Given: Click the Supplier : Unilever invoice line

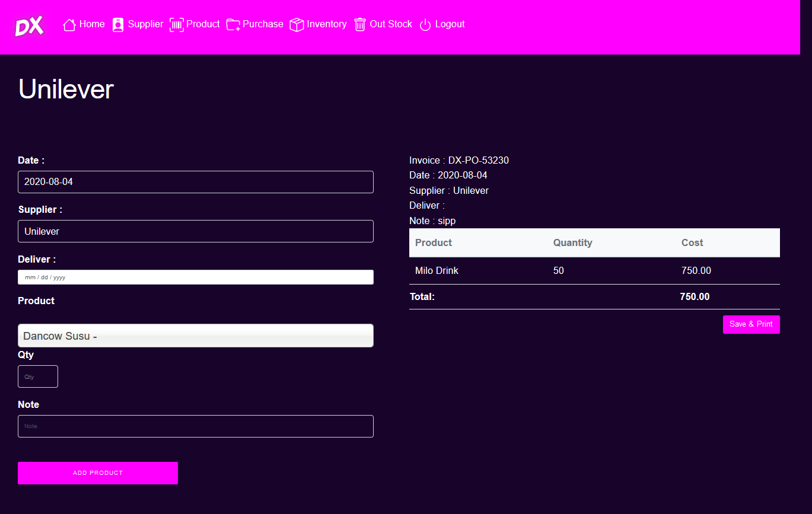Looking at the screenshot, I should [449, 190].
